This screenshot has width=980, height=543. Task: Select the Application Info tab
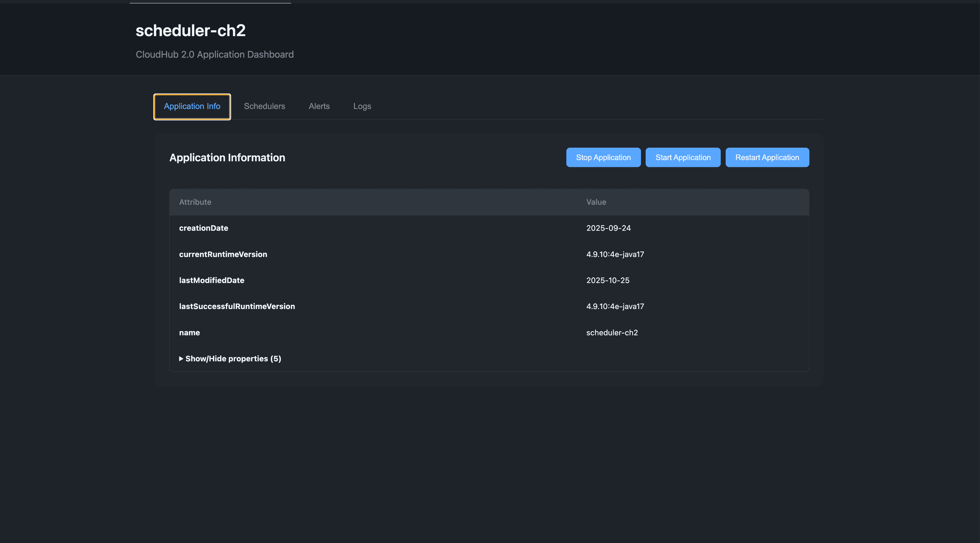click(192, 106)
